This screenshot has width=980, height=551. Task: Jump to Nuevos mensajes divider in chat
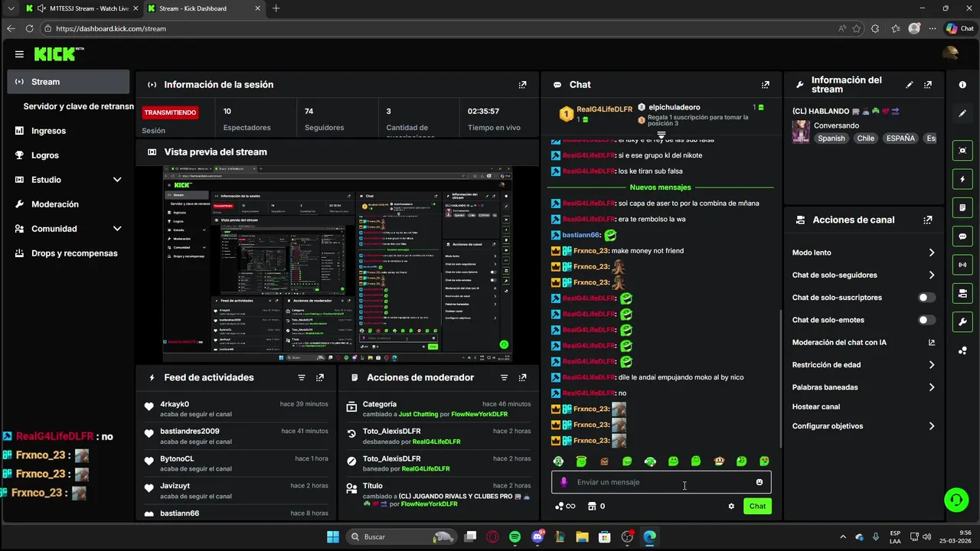point(660,187)
